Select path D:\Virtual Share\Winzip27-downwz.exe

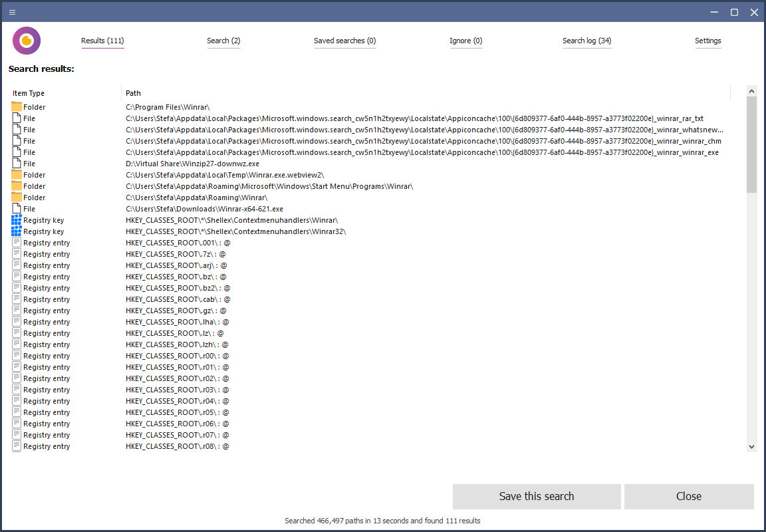[x=192, y=164]
